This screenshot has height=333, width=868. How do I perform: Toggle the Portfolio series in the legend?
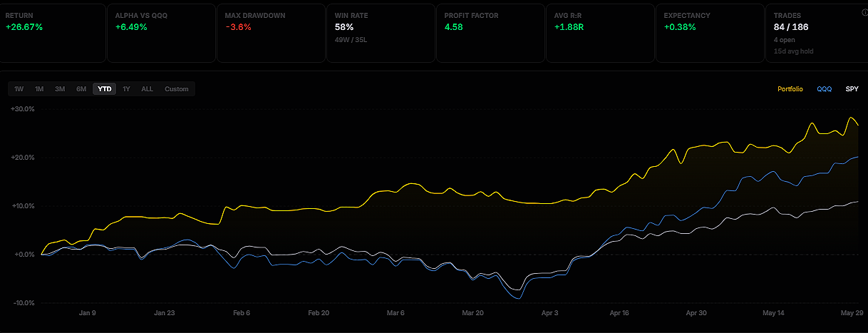coord(790,89)
